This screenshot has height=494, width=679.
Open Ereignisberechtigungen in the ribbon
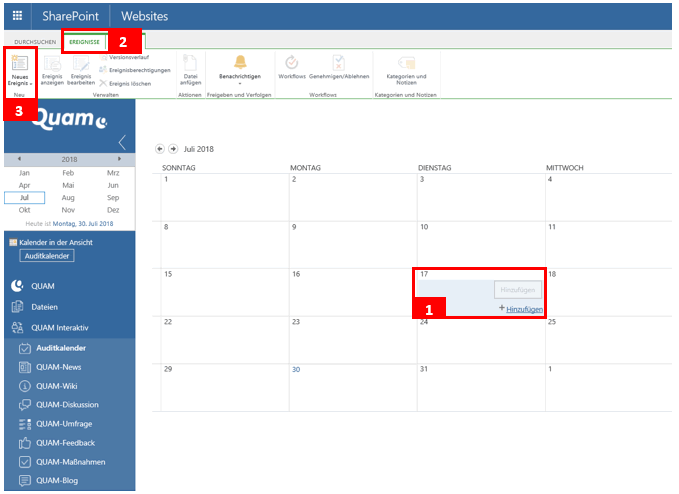(135, 70)
